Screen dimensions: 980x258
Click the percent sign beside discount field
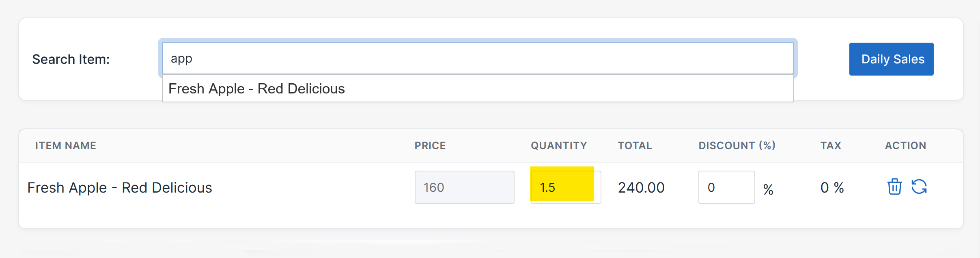[x=768, y=189]
